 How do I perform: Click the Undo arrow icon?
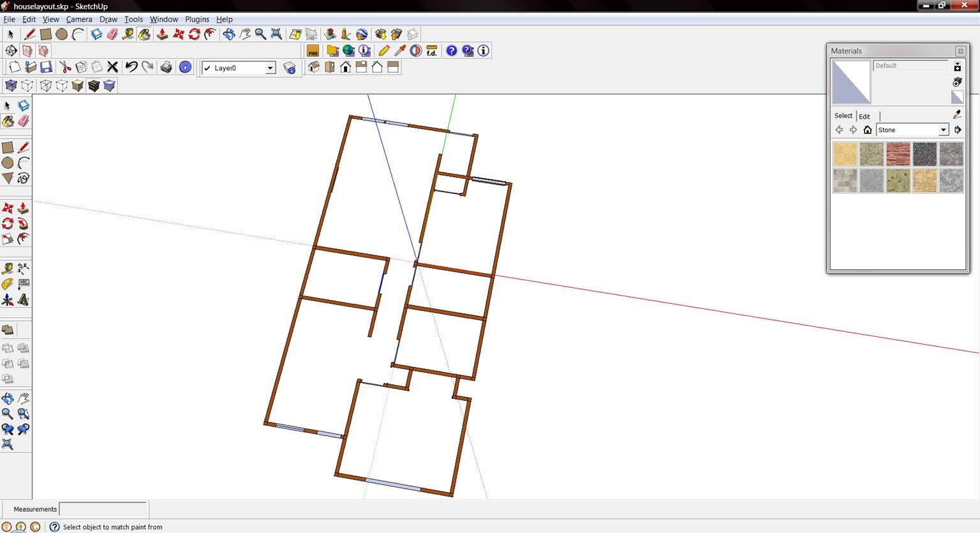tap(131, 67)
